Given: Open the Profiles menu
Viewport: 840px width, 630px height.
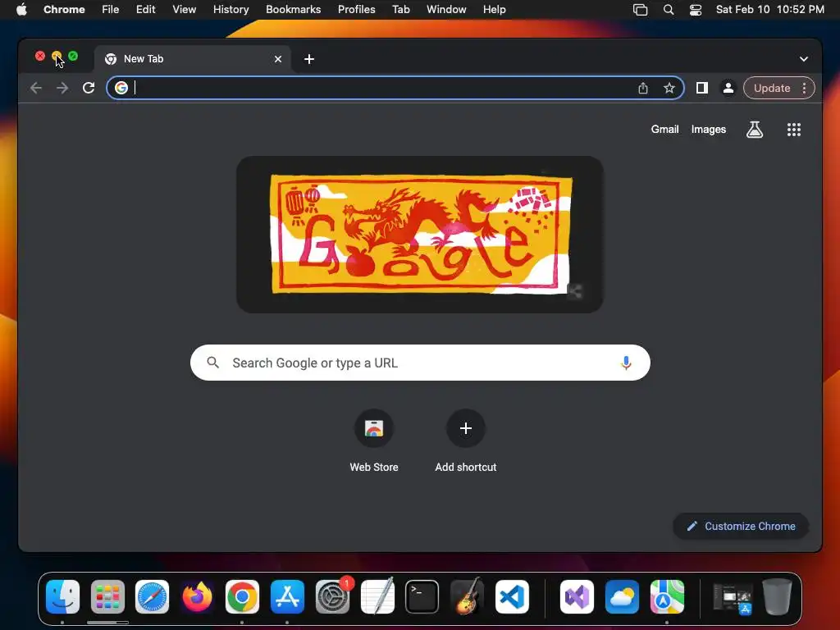Looking at the screenshot, I should point(356,9).
